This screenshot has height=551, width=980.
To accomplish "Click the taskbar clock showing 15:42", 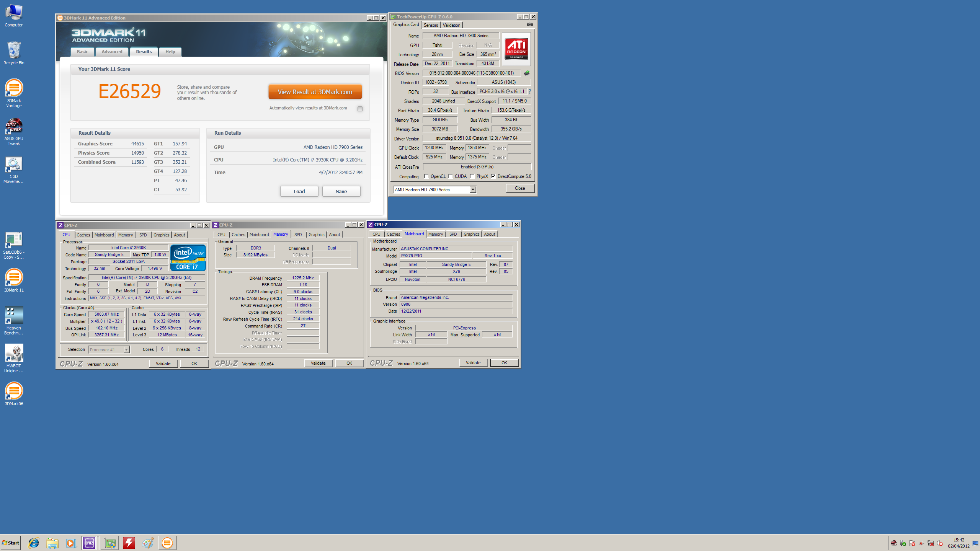I will click(959, 543).
